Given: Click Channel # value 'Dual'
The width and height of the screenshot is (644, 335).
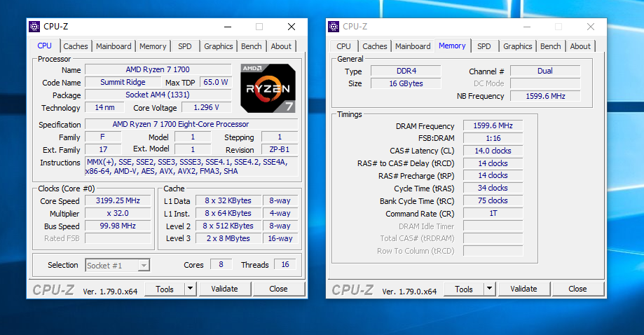Looking at the screenshot, I should click(x=545, y=71).
